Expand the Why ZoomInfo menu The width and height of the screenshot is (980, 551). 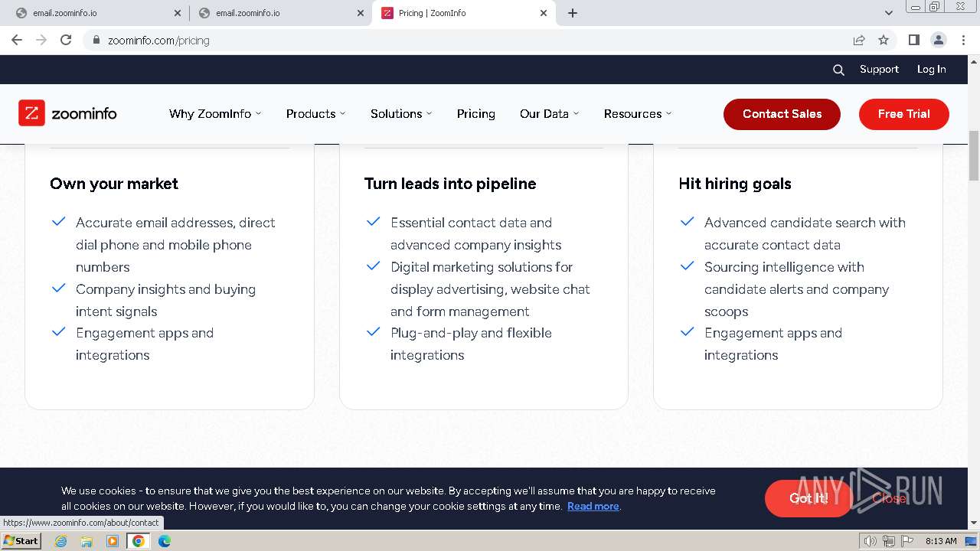[x=215, y=113]
